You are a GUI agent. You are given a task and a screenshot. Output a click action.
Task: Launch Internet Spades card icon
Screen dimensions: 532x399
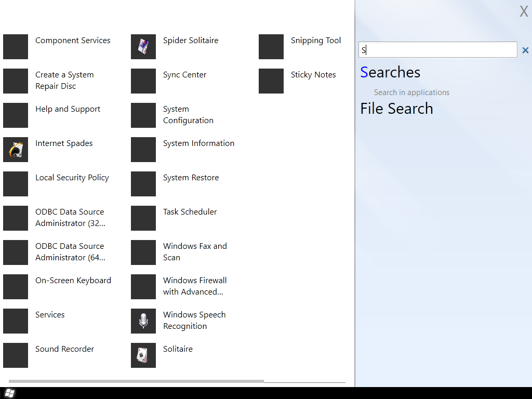click(16, 150)
